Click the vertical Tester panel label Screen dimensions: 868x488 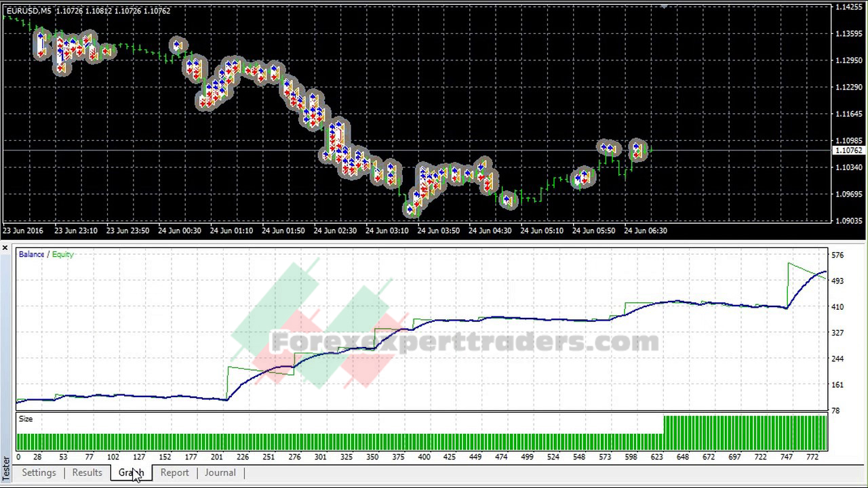point(5,468)
